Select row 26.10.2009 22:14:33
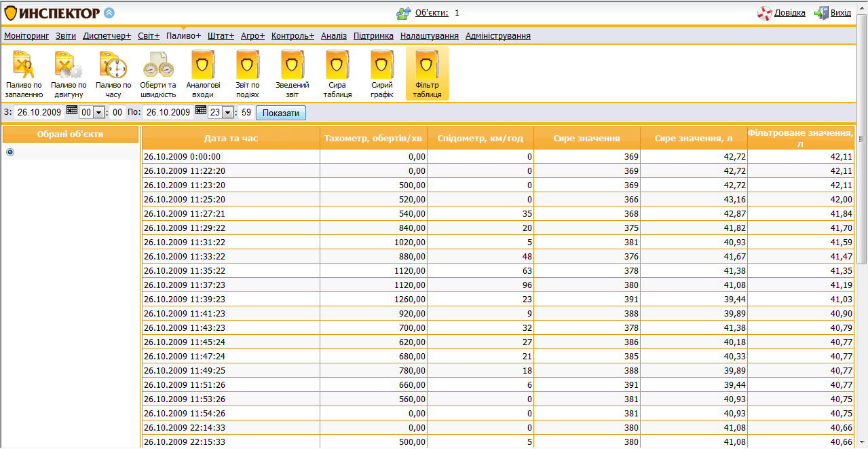The width and height of the screenshot is (868, 449). (498, 427)
